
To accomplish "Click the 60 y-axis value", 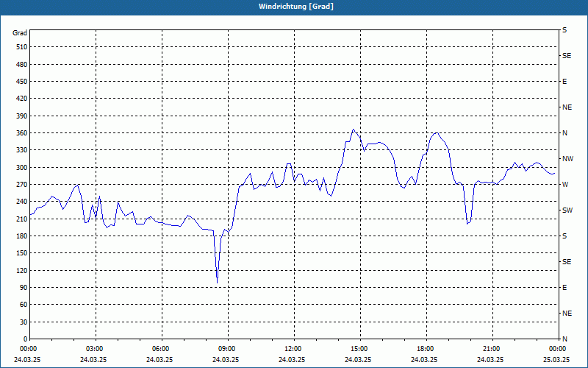I will (x=24, y=305).
